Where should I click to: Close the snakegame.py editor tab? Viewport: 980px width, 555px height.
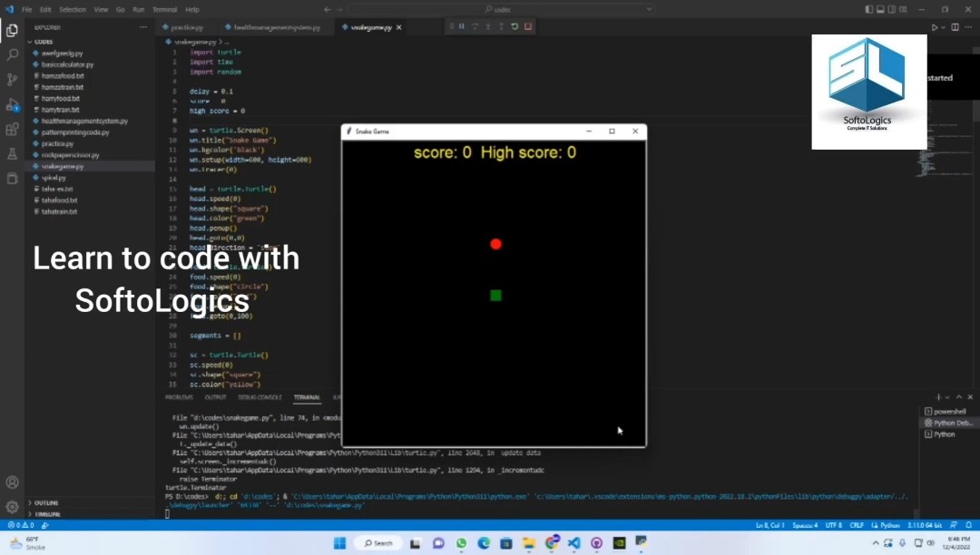tap(398, 27)
